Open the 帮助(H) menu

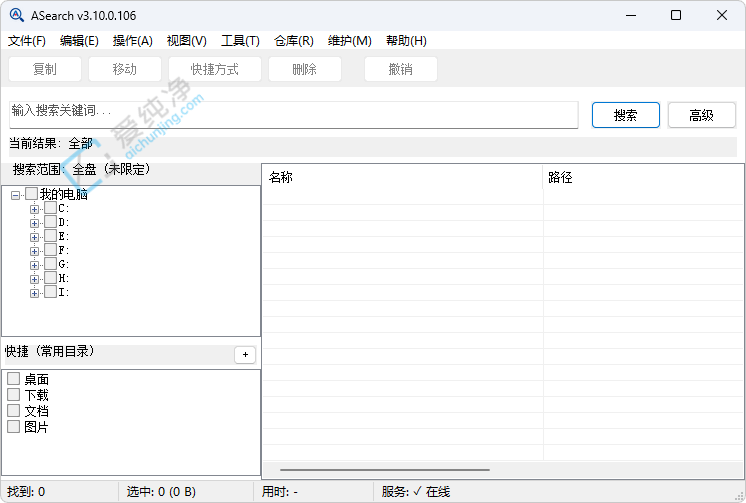[406, 41]
